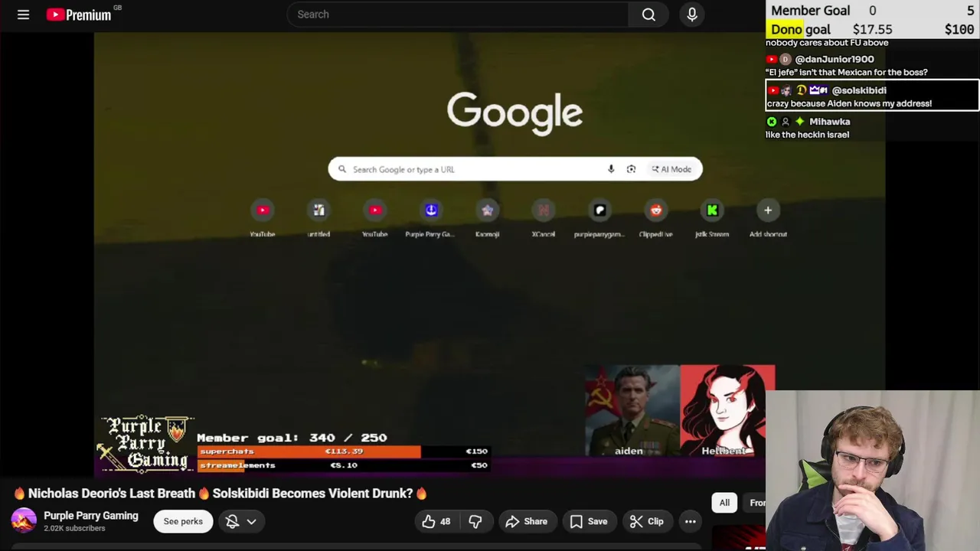Open the Purple Parry Ga... shortcut tile
Viewport: 980px width, 551px height.
click(430, 219)
